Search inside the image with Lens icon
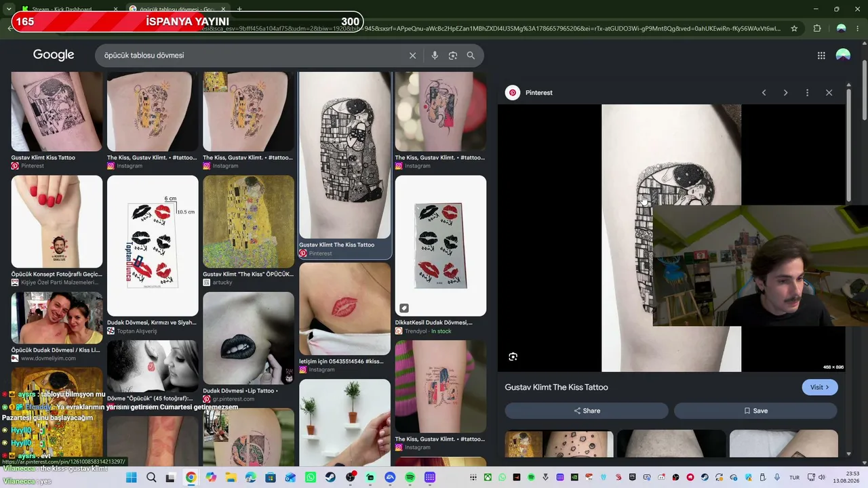Screen dimensions: 868x488 click(x=513, y=357)
